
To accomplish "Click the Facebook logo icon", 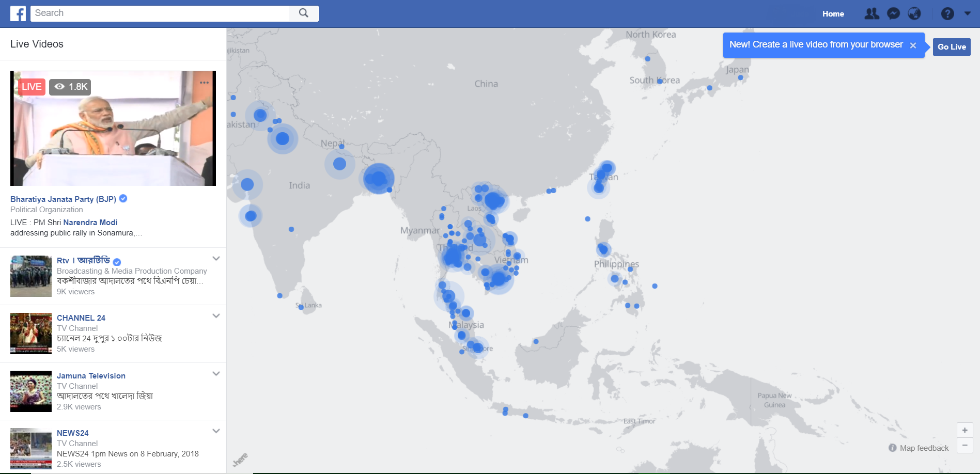I will click(18, 13).
